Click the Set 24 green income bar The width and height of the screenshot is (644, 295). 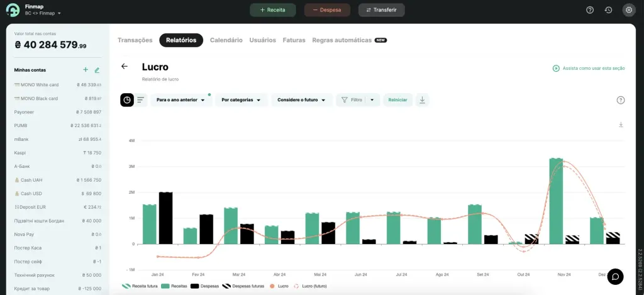pos(475,224)
